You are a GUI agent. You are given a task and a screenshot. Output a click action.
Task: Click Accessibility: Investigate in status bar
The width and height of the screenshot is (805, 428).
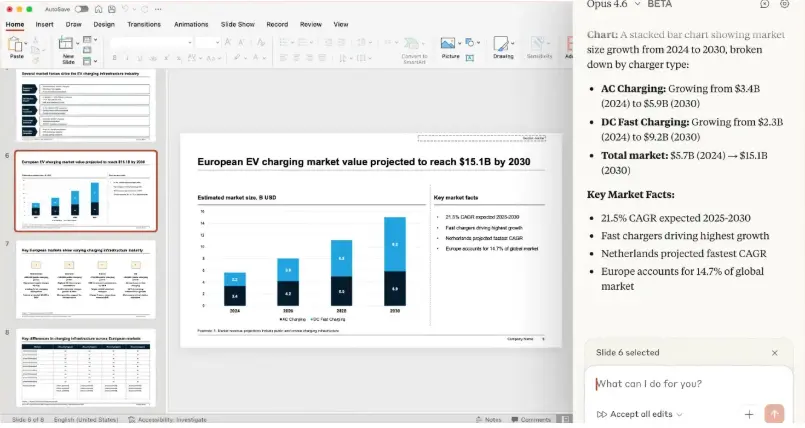[x=165, y=420]
